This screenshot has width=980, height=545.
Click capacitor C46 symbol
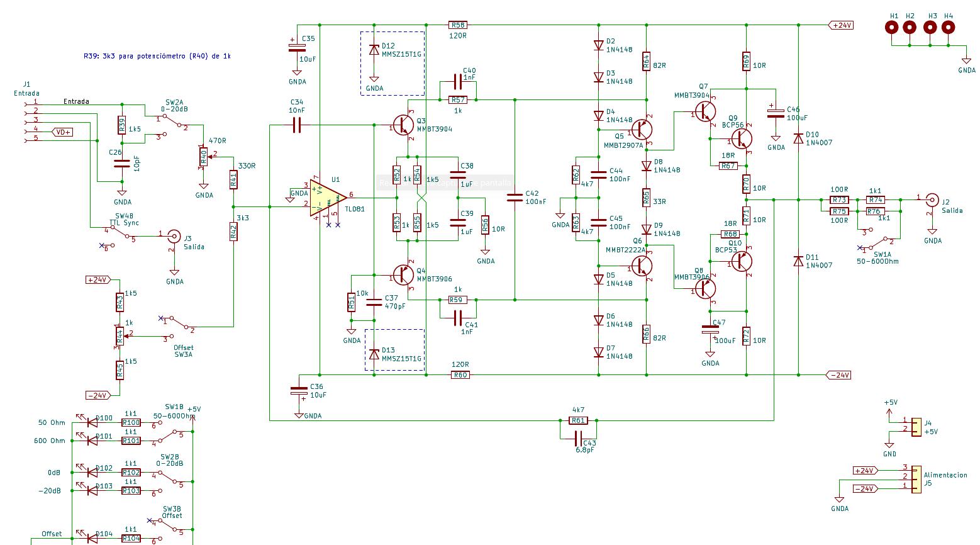click(776, 113)
